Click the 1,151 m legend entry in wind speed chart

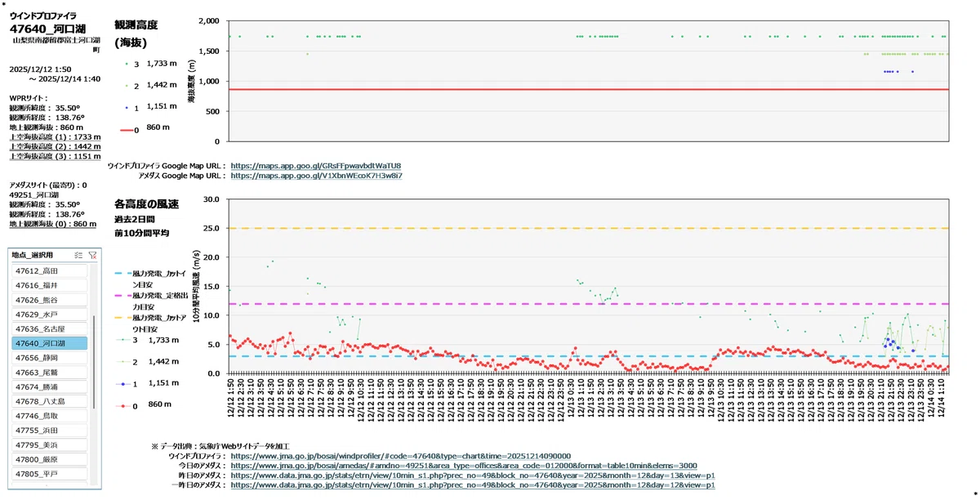(x=145, y=383)
